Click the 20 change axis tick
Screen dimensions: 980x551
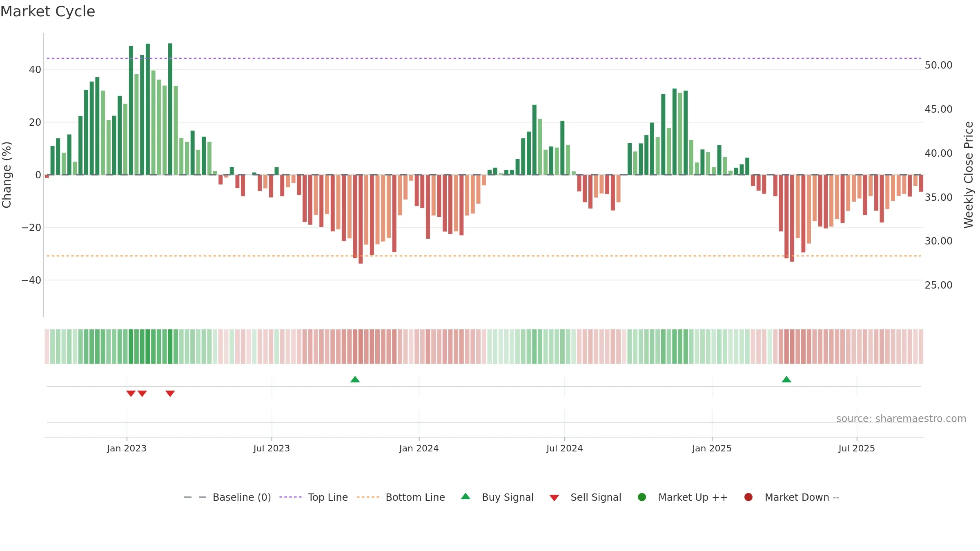(35, 122)
